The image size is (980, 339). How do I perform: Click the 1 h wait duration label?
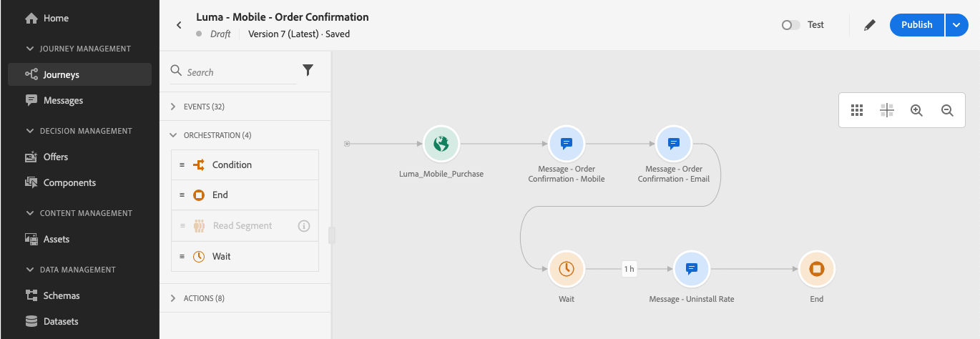point(629,269)
